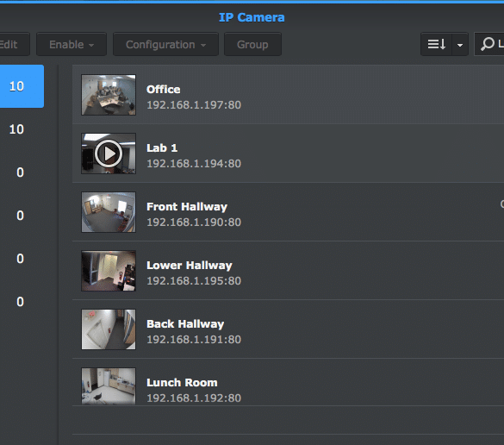This screenshot has width=504, height=445.
Task: Select the Office camera name
Action: [164, 90]
